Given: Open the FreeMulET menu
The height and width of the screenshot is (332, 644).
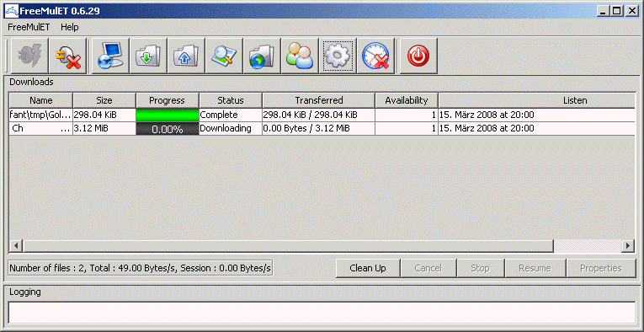Looking at the screenshot, I should pyautogui.click(x=29, y=28).
